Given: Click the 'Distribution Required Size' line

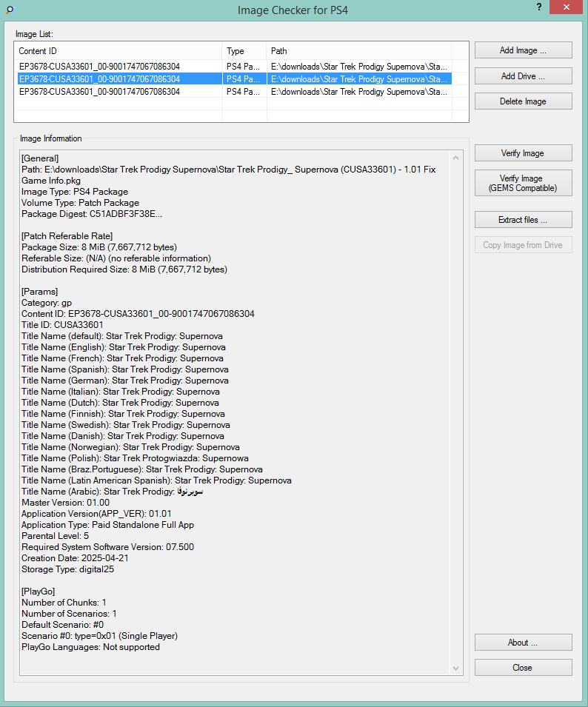Looking at the screenshot, I should pyautogui.click(x=124, y=269).
